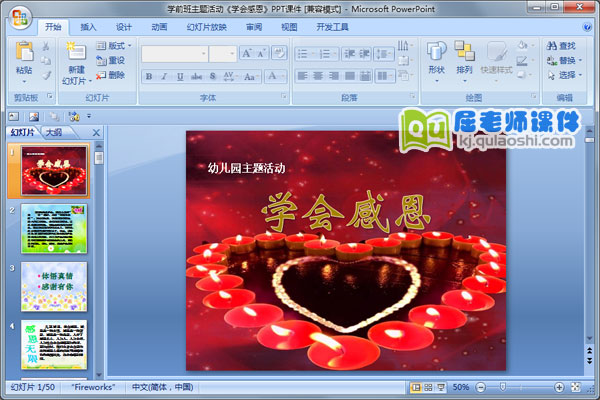The height and width of the screenshot is (400, 600).
Task: Open the View (视图) tab
Action: [289, 27]
